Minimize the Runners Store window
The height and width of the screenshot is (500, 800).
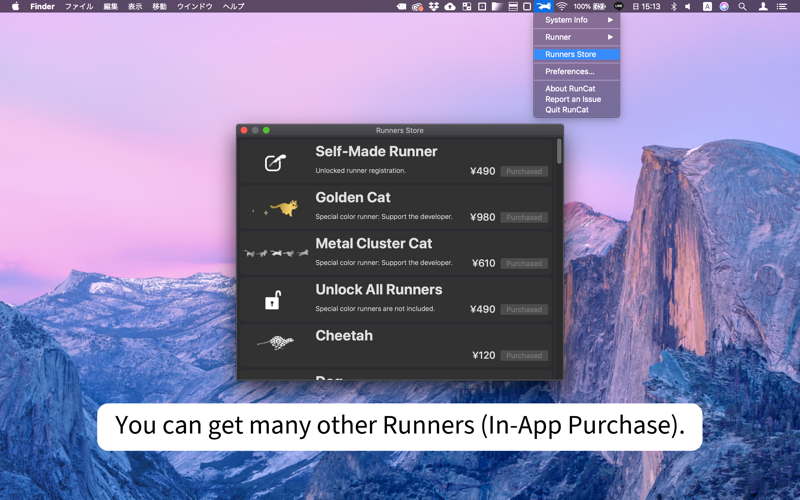[x=255, y=130]
